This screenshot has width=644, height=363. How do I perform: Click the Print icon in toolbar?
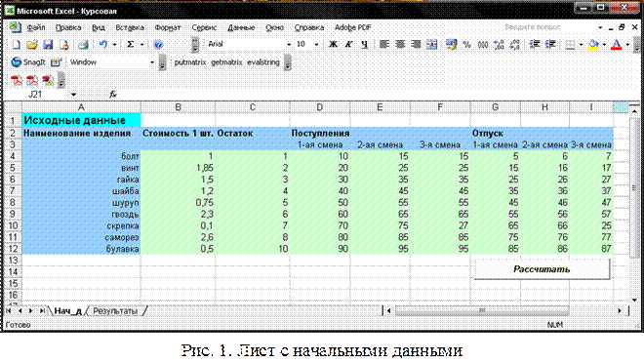point(83,44)
